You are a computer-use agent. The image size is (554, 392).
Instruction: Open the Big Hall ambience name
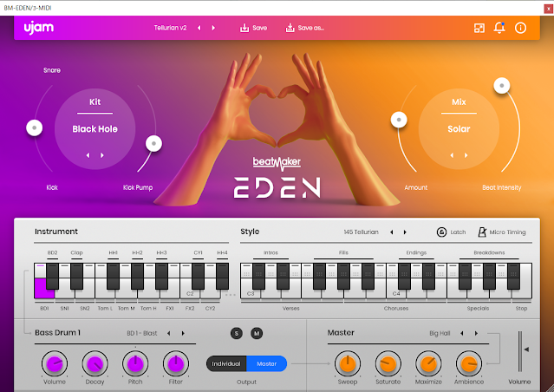click(440, 333)
